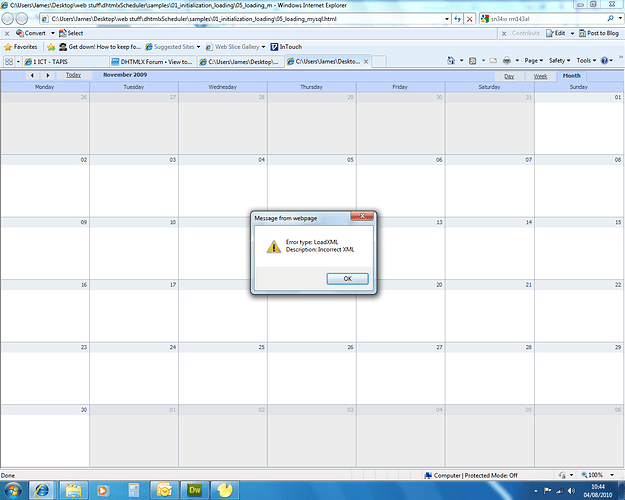
Task: Click the November 24 calendar cell
Action: point(134,373)
